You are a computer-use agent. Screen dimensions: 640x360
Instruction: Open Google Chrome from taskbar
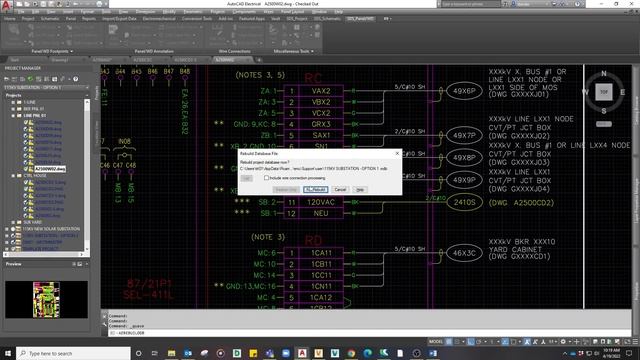point(351,353)
